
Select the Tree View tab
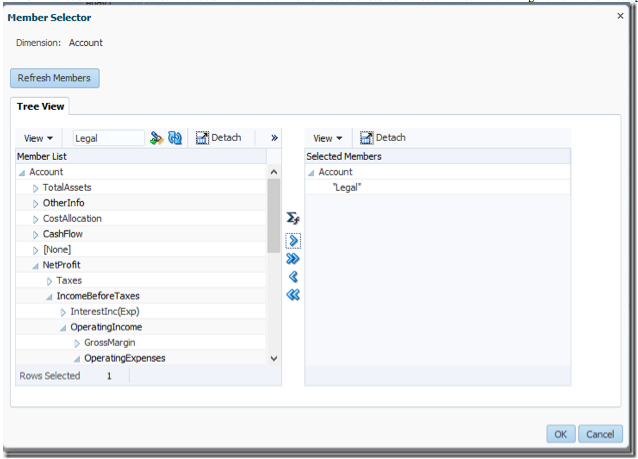coord(38,107)
